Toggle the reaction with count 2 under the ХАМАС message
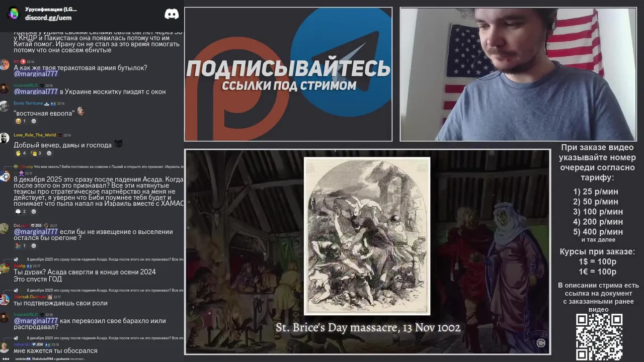The width and height of the screenshot is (644, 362). [x=21, y=211]
